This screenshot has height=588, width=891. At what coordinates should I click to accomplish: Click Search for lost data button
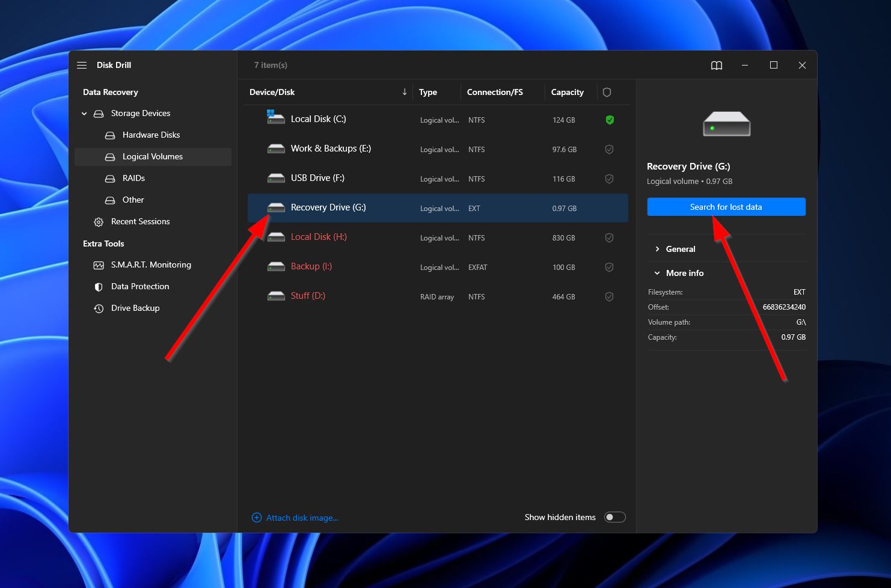(726, 207)
